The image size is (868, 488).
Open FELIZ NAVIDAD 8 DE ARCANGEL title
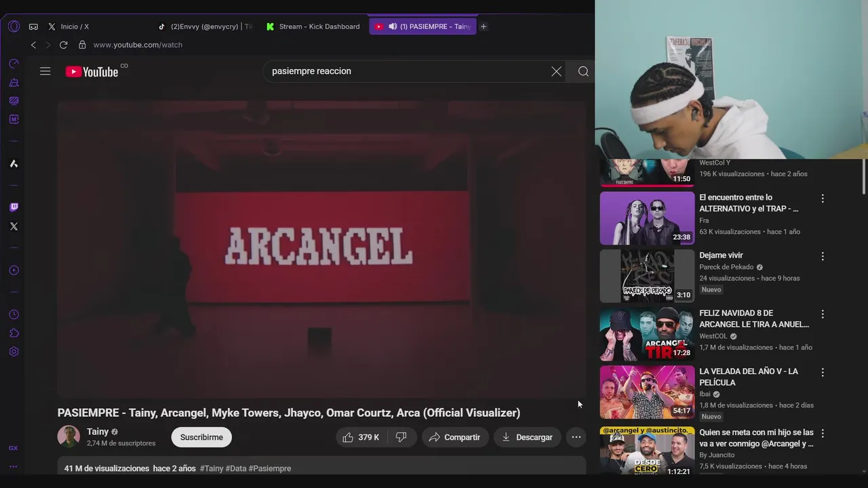754,319
